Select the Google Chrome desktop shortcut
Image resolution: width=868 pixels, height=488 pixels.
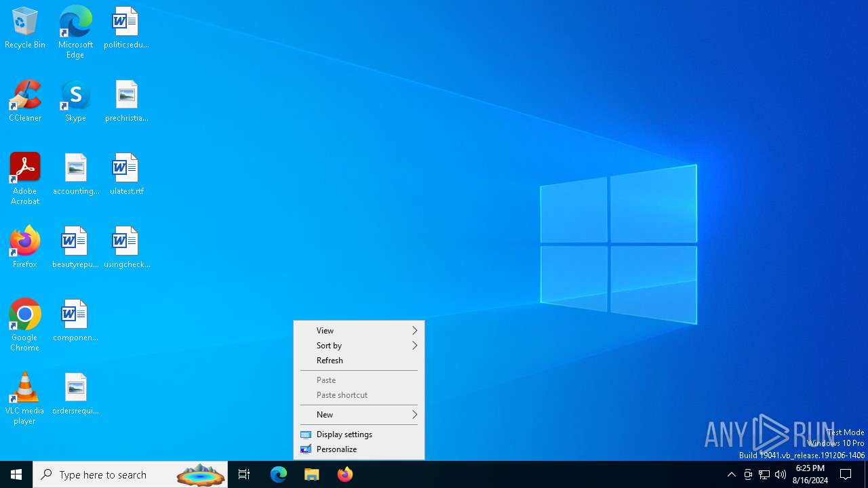(25, 325)
